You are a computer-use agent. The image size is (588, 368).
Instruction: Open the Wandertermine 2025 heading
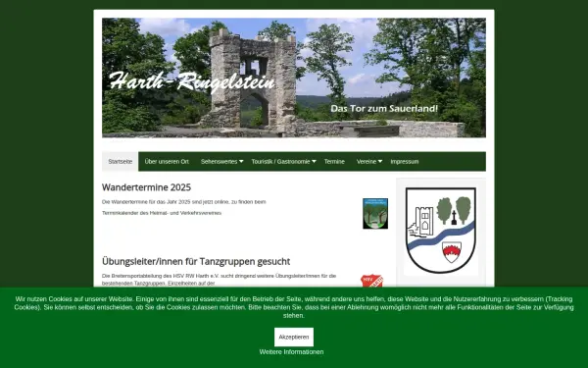tap(146, 187)
